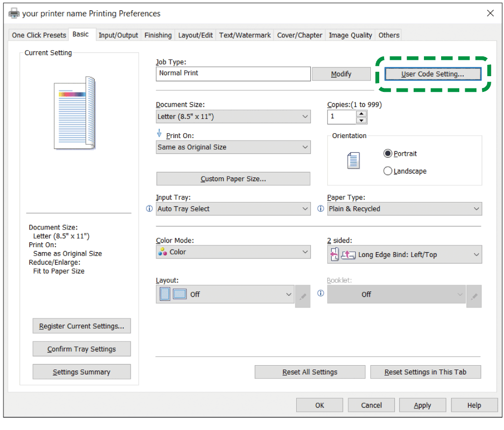
Task: Click the pencil edit icon next to Layout
Action: [x=303, y=296]
